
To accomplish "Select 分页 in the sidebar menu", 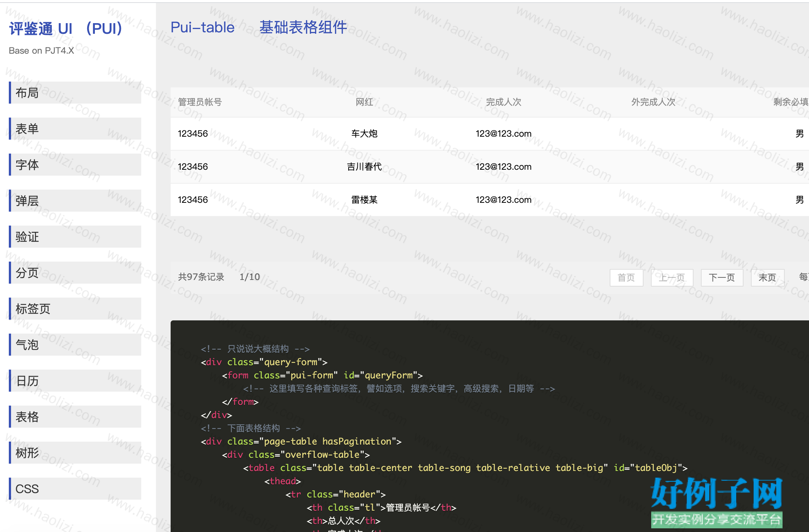I will click(75, 273).
